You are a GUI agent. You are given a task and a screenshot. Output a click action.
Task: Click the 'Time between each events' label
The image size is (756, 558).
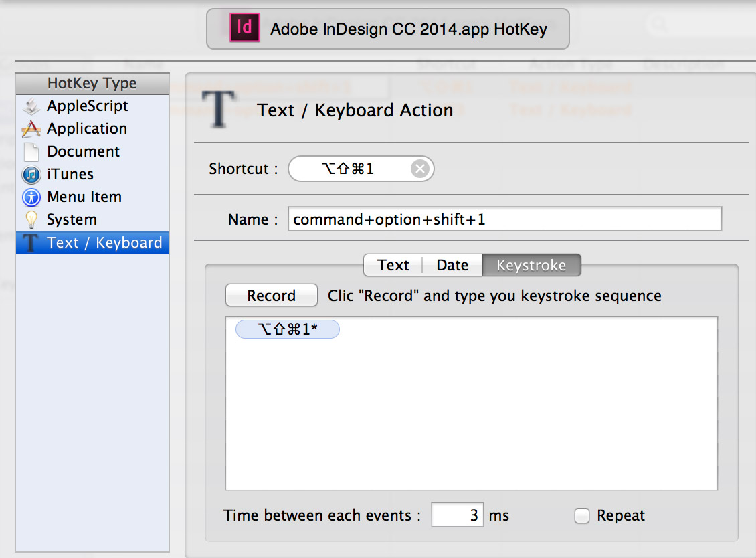pos(322,516)
